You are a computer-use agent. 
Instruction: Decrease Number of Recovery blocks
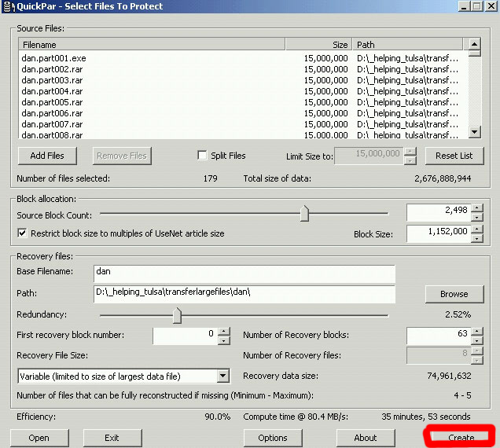tap(476, 340)
